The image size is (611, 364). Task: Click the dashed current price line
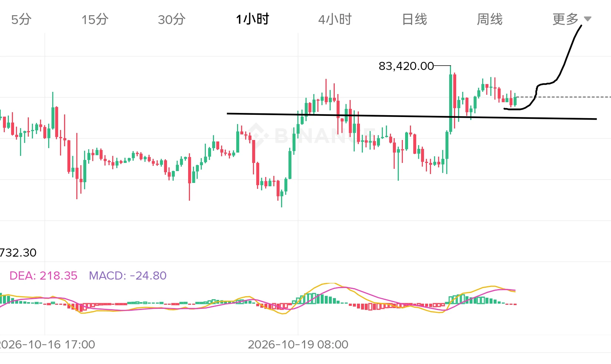pyautogui.click(x=563, y=97)
